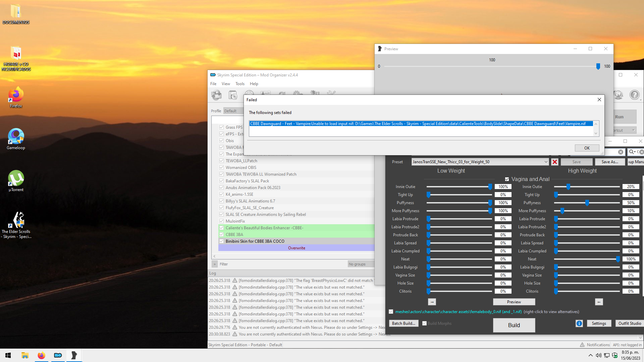Select the HOJADE y CO NCERTIFICADOS desktop file

pyautogui.click(x=16, y=58)
